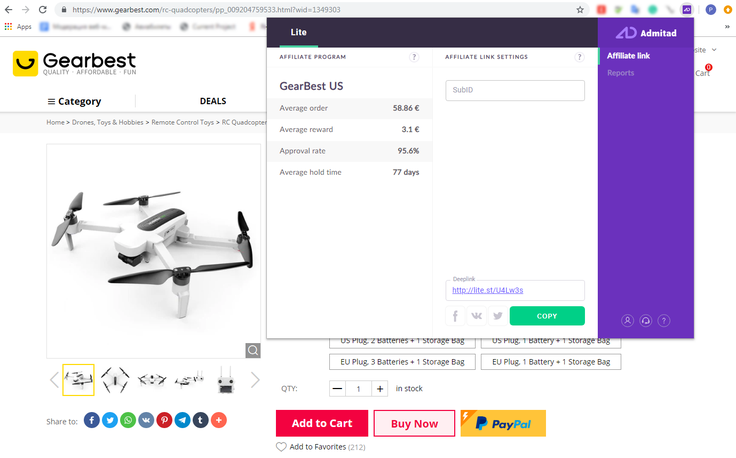Add to Favorites heart toggle

pyautogui.click(x=281, y=447)
